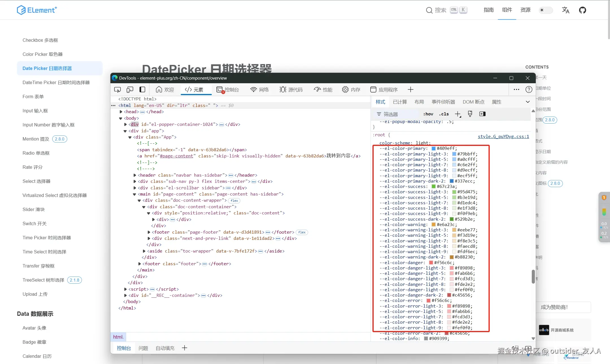The width and height of the screenshot is (610, 364).
Task: Toggle the dark mode switch
Action: [545, 10]
